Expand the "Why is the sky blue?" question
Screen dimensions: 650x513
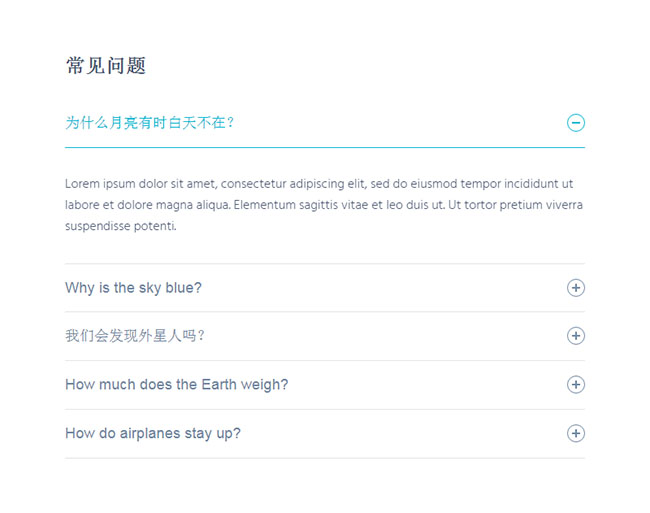[133, 288]
